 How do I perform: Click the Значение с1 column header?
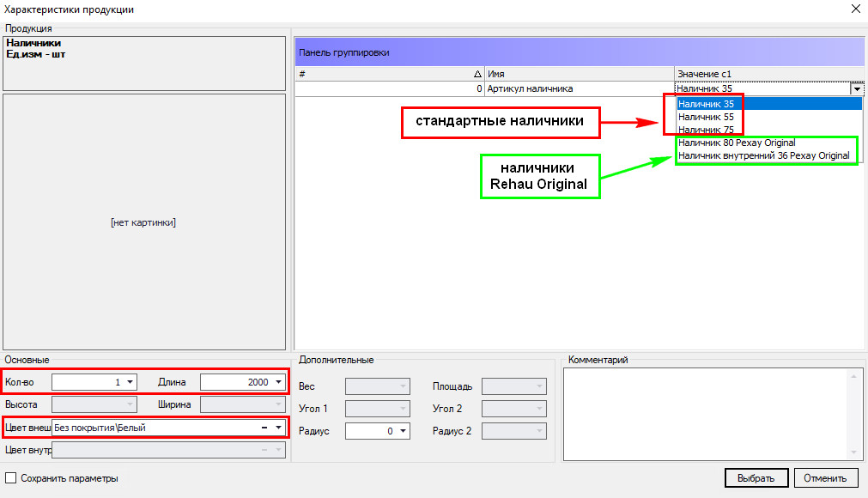pyautogui.click(x=769, y=74)
